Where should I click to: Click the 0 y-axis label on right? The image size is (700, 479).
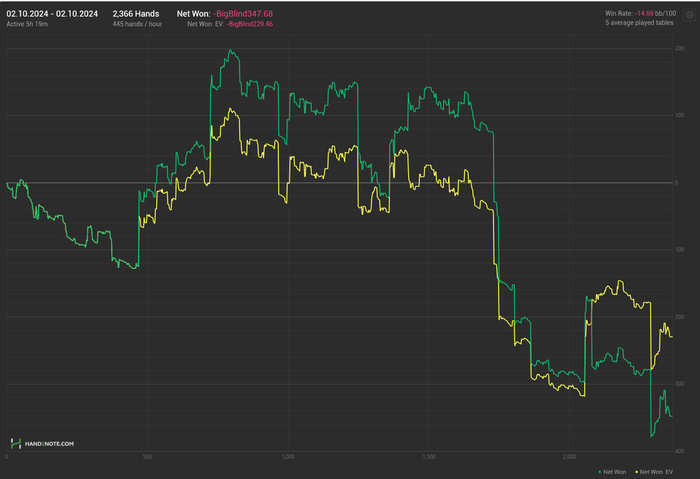(x=677, y=183)
